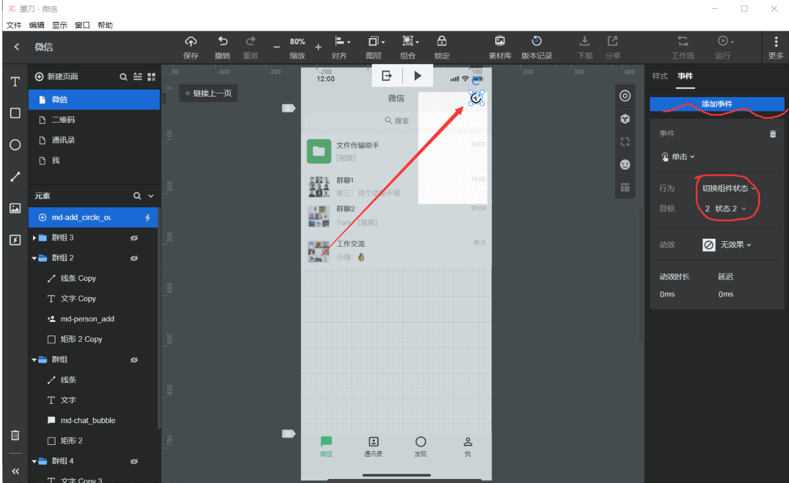Zoom out with the minus button
The width and height of the screenshot is (789, 483).
click(x=276, y=47)
